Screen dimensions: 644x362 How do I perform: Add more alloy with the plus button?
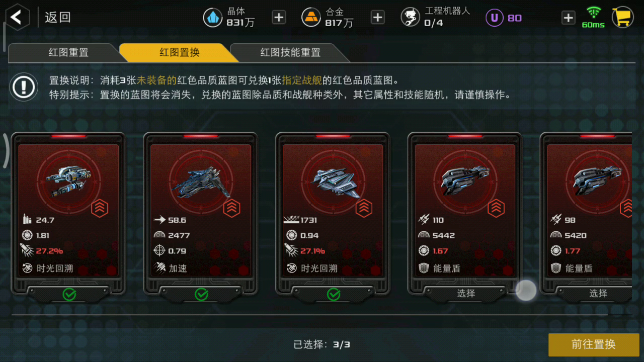coord(378,18)
